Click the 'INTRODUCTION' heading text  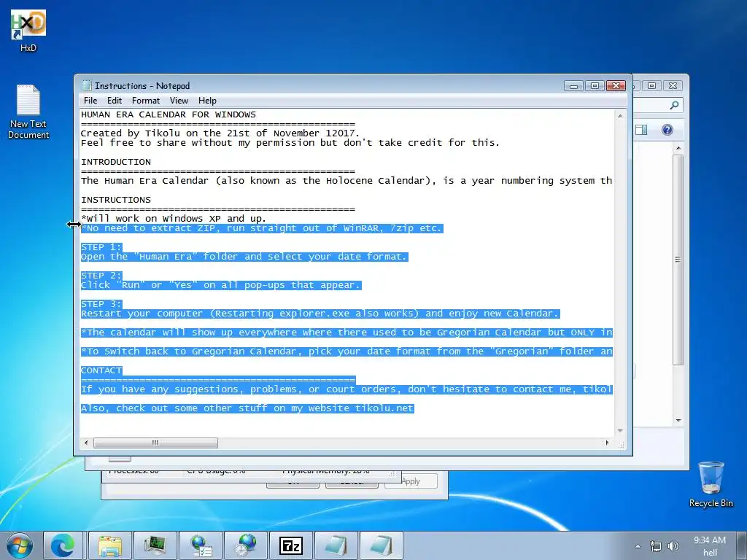coord(116,162)
